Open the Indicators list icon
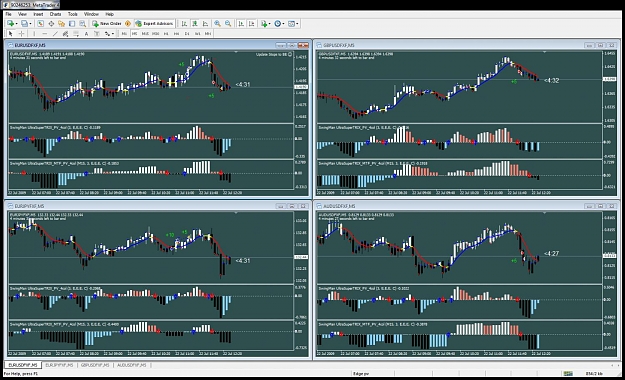The width and height of the screenshot is (625, 380). 263,24
